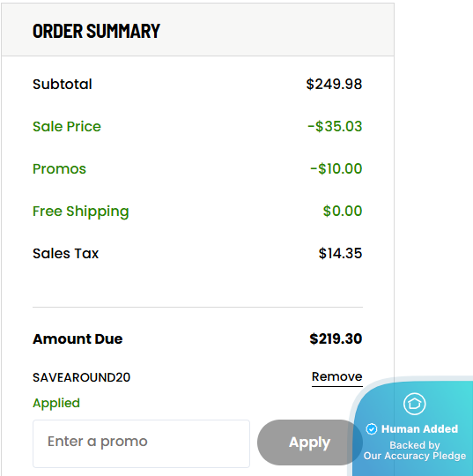Image resolution: width=473 pixels, height=476 pixels.
Task: Click the Our Accuracy Pledge text
Action: (415, 456)
